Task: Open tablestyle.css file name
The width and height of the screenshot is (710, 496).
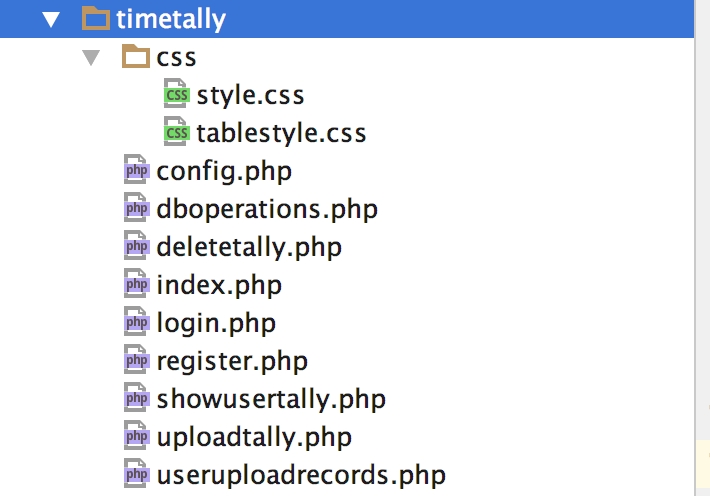Action: (281, 133)
